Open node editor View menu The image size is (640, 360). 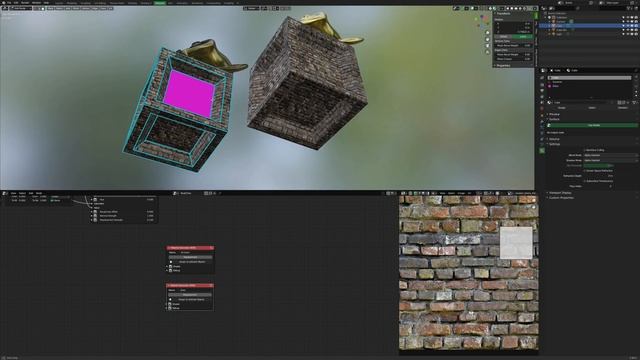[x=13, y=193]
